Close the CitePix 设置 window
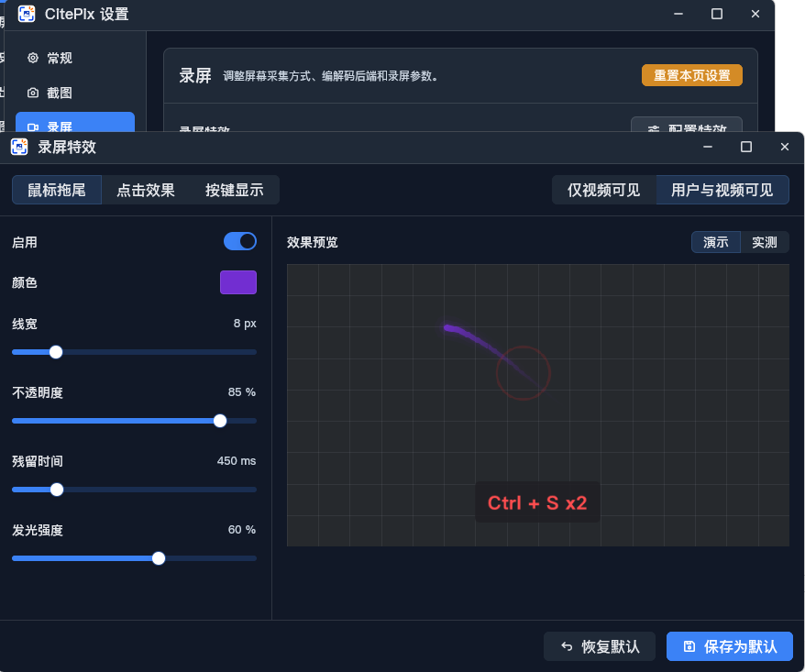This screenshot has width=805, height=672. (755, 14)
